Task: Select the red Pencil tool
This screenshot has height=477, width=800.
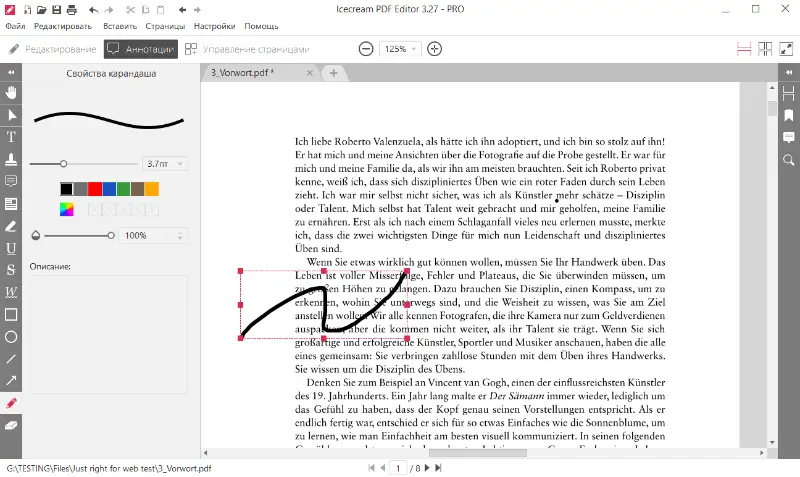Action: [11, 403]
